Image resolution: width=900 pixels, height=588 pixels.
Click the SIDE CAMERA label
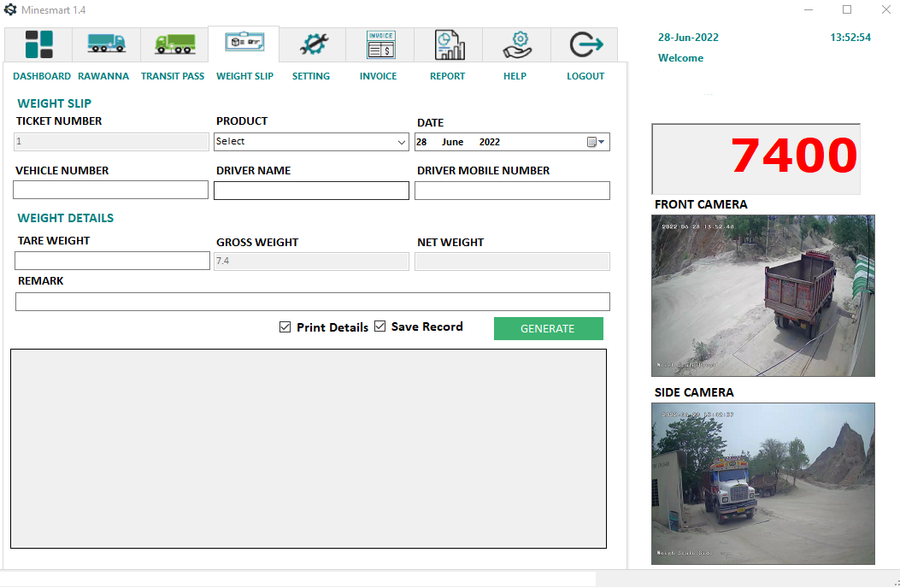coord(694,392)
